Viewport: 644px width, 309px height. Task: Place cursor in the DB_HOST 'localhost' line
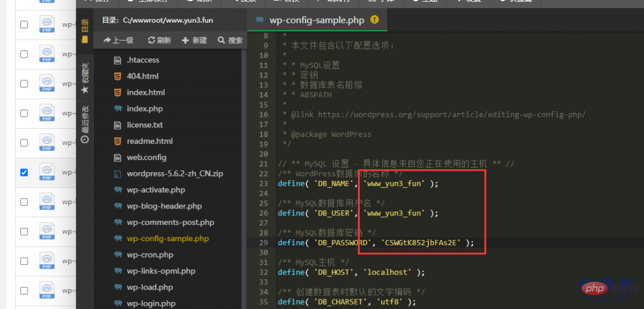click(x=351, y=272)
